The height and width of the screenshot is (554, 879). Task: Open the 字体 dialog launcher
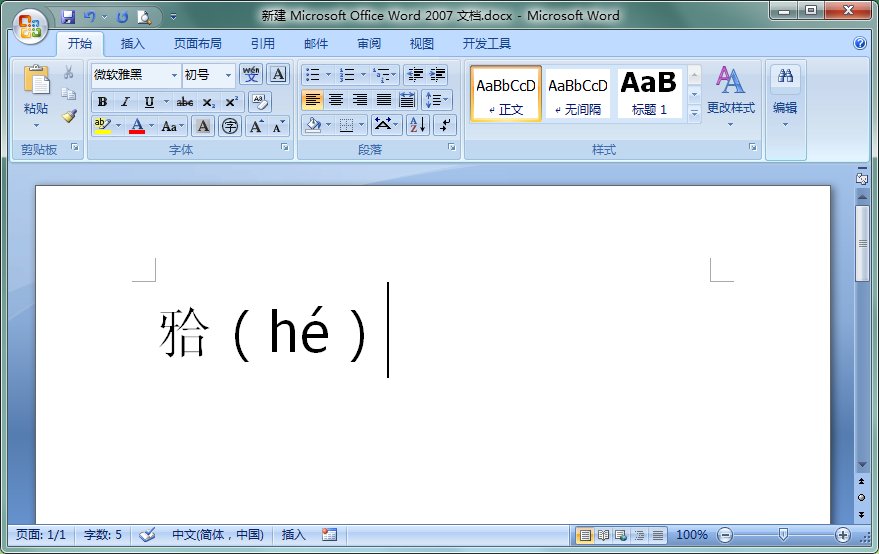(285, 147)
